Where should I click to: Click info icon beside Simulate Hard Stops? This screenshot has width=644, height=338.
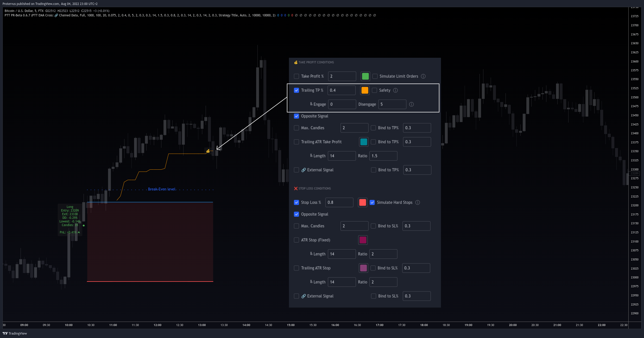click(x=418, y=202)
